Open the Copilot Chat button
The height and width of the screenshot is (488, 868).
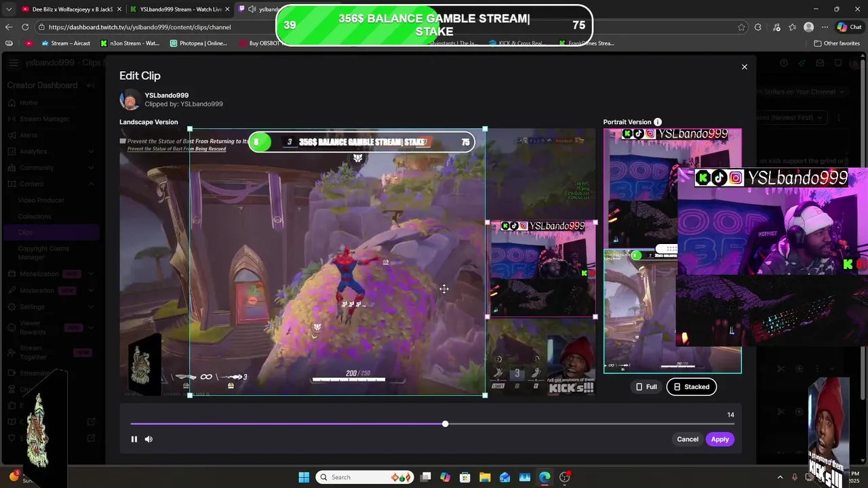click(851, 27)
